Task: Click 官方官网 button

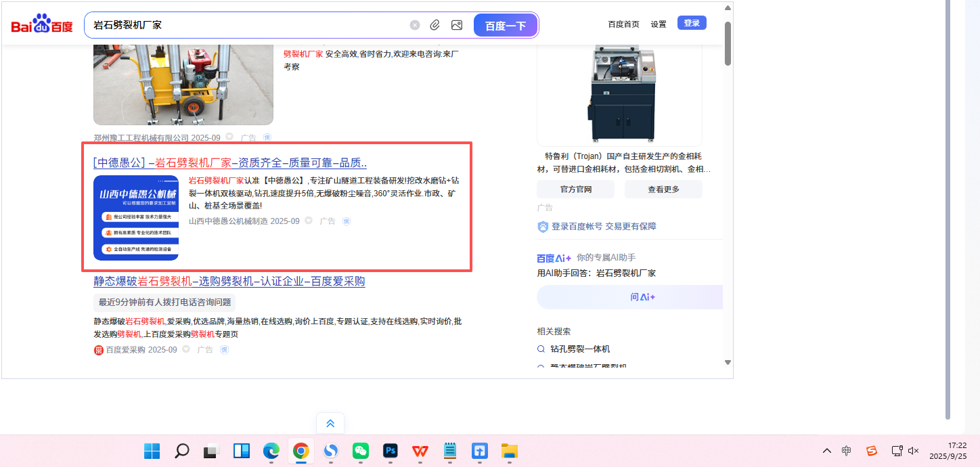Action: 575,190
